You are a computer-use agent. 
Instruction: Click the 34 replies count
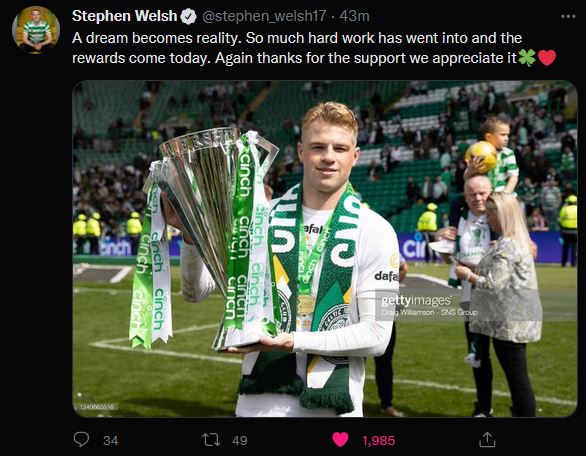click(x=111, y=441)
